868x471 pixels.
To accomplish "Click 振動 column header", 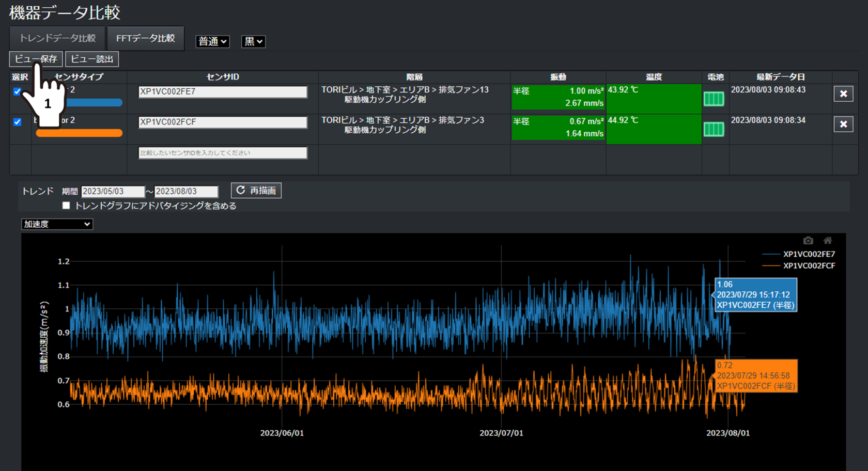I will point(558,77).
